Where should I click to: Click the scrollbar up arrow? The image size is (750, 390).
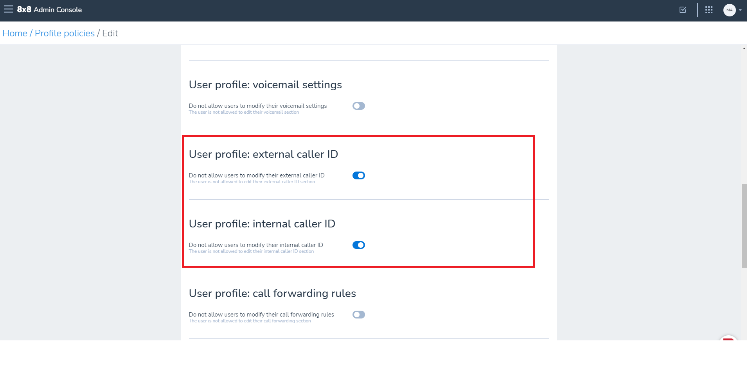(744, 48)
